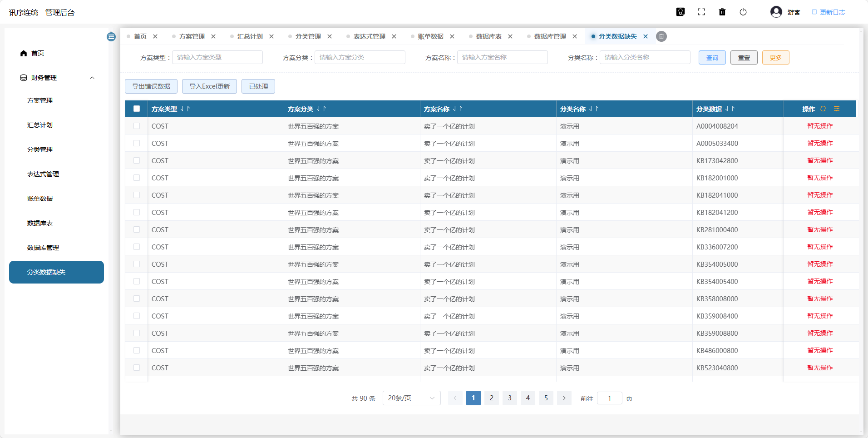868x438 pixels.
Task: Collapse the 财务管理 sidebar group
Action: click(92, 78)
